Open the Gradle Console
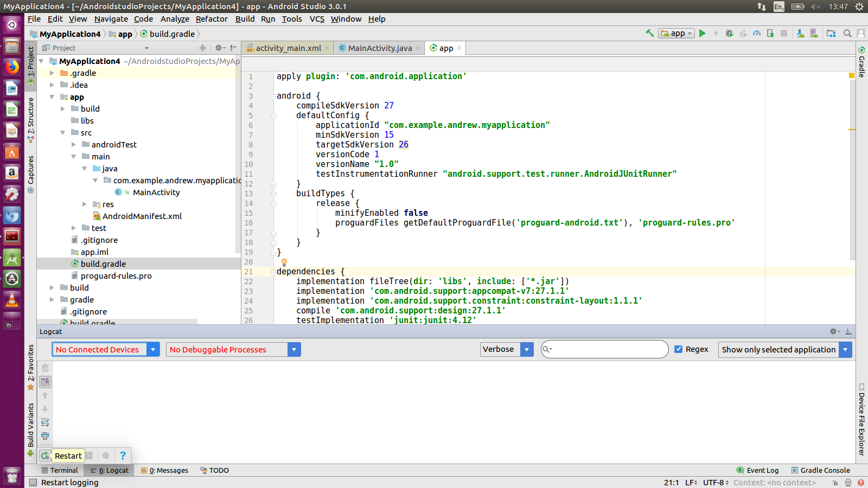 click(x=820, y=470)
